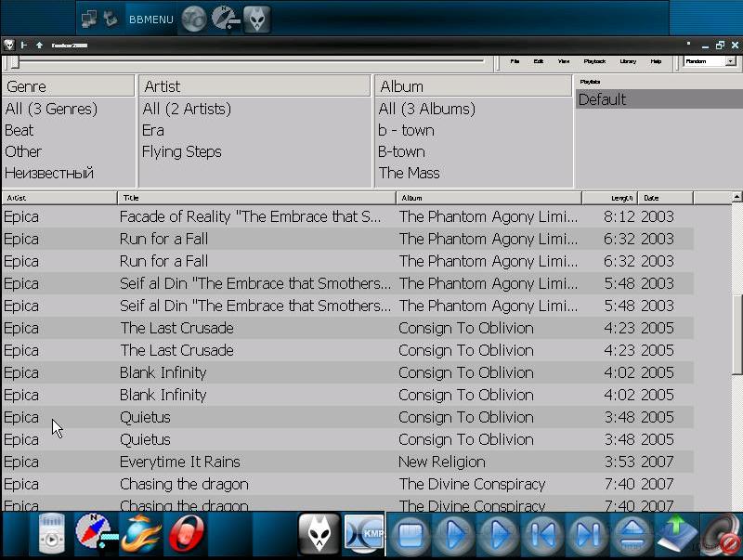Select The Mass album in filter
The image size is (743, 560).
coord(409,173)
